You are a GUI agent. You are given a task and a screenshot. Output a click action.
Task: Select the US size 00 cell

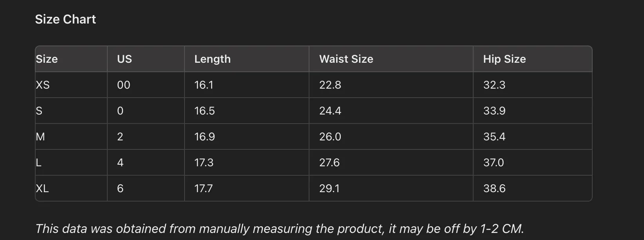coord(146,85)
